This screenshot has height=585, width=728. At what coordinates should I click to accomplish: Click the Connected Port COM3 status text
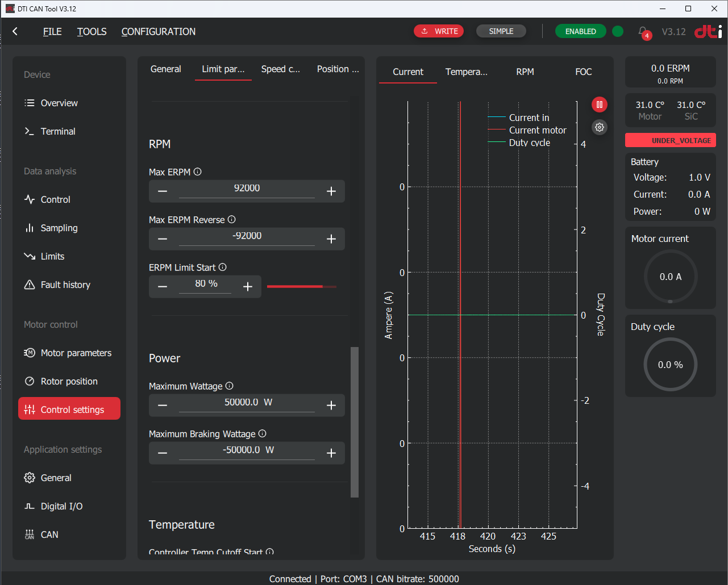tap(364, 579)
